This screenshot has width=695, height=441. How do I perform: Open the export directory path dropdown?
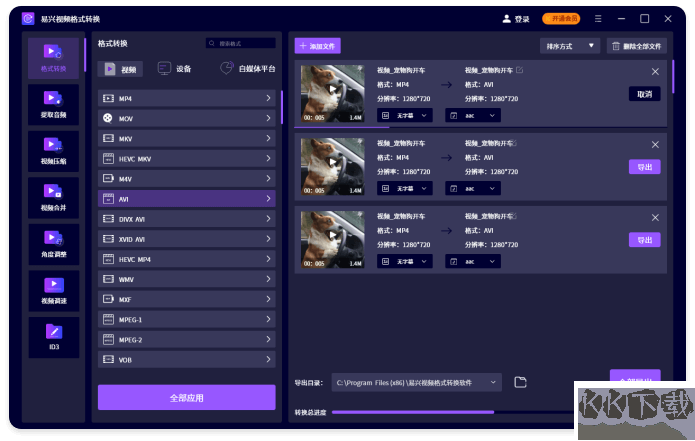click(x=416, y=382)
